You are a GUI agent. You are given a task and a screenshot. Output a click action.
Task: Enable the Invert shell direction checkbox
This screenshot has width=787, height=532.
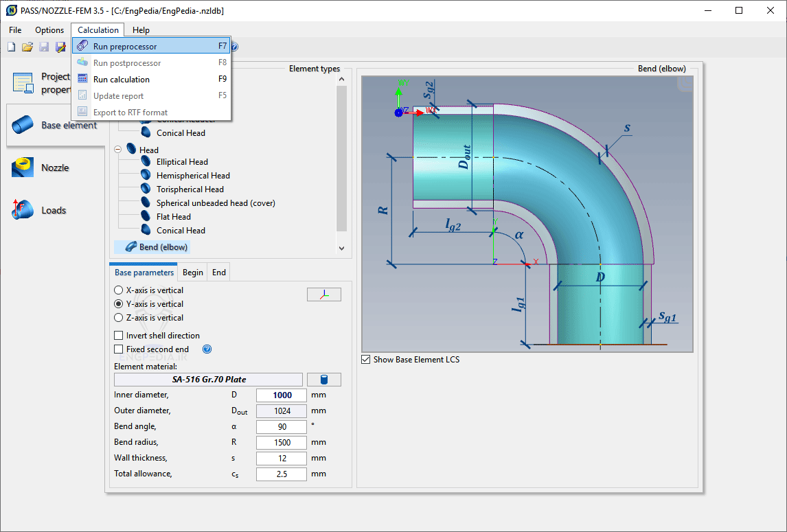[x=118, y=335]
